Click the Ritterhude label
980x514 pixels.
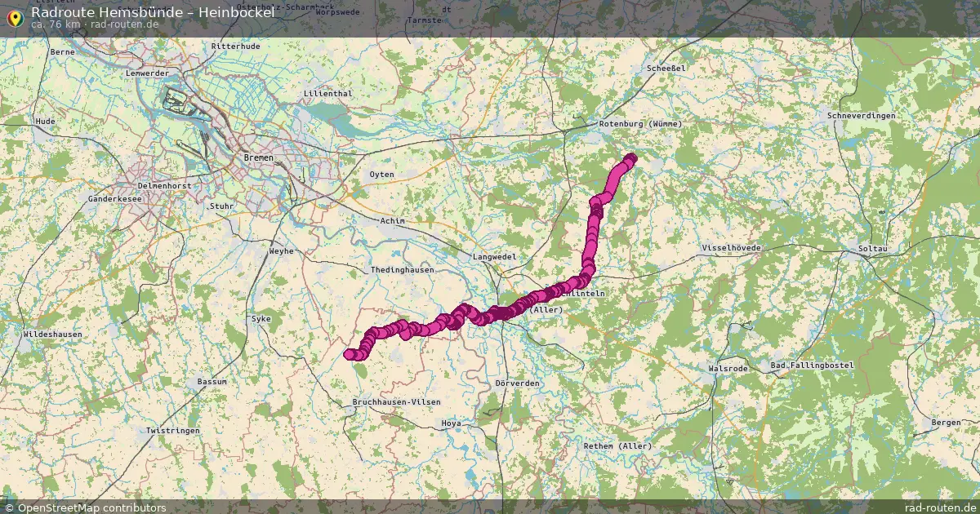[235, 47]
